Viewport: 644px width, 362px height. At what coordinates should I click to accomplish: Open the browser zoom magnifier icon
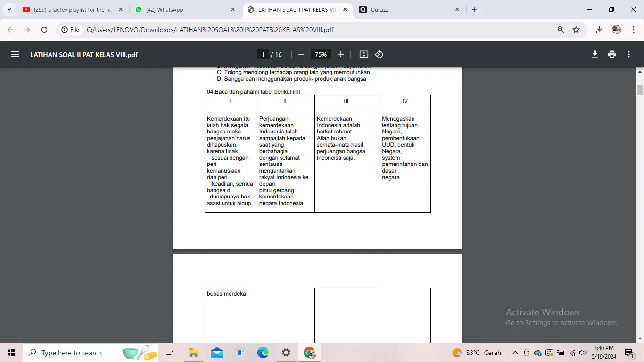coord(561,30)
